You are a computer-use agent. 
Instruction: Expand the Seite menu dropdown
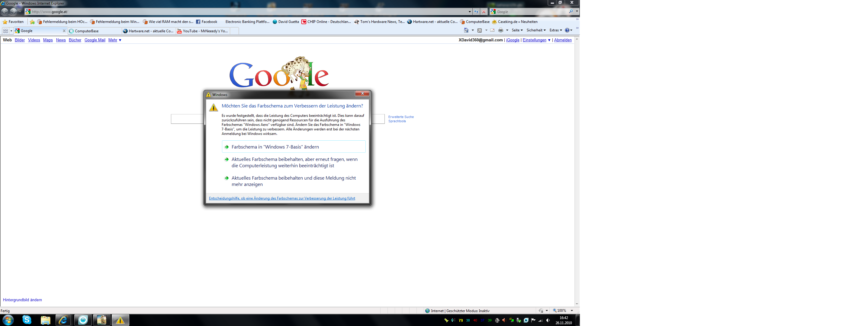click(517, 30)
